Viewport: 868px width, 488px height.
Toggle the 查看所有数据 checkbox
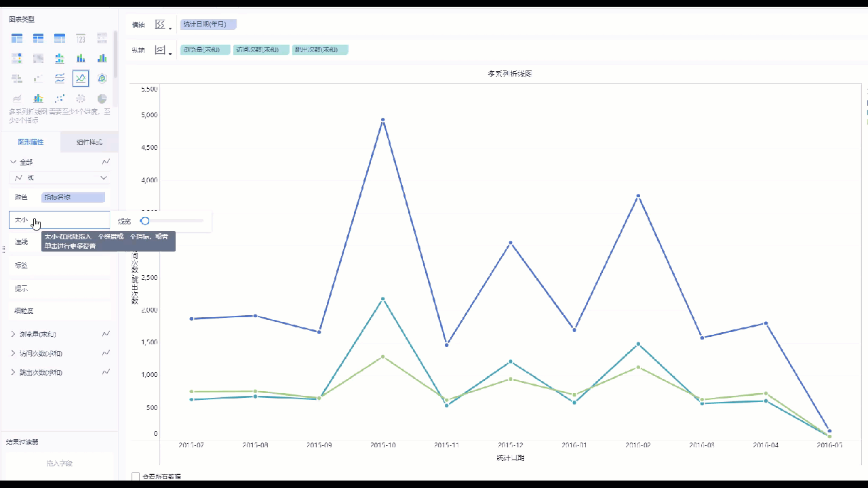point(136,476)
